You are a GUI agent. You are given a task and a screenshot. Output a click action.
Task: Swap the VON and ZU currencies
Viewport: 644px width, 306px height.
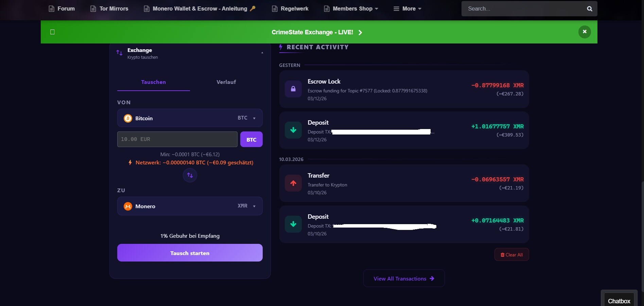pos(190,175)
